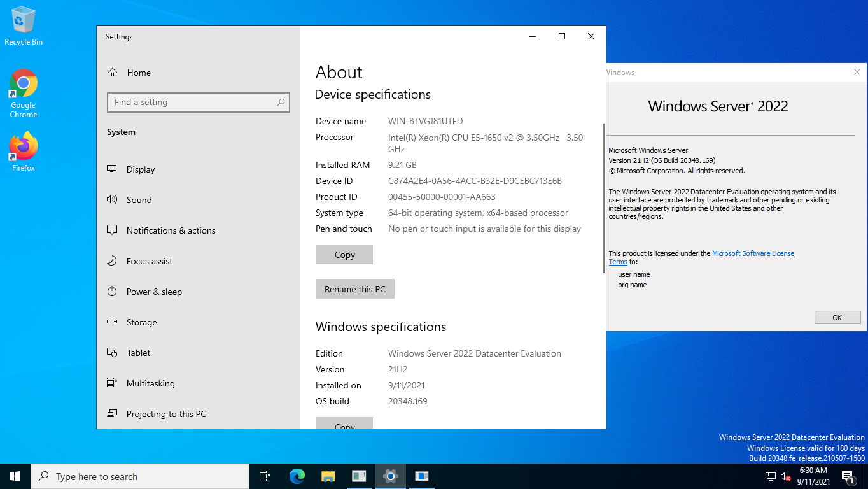The height and width of the screenshot is (489, 868).
Task: Select the Tablet icon in sidebar
Action: click(x=112, y=353)
